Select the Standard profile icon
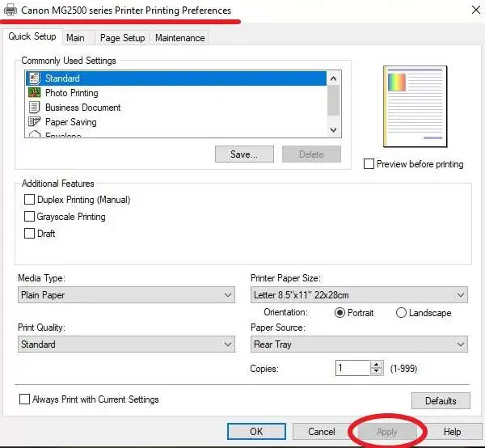The image size is (485, 448). [34, 78]
